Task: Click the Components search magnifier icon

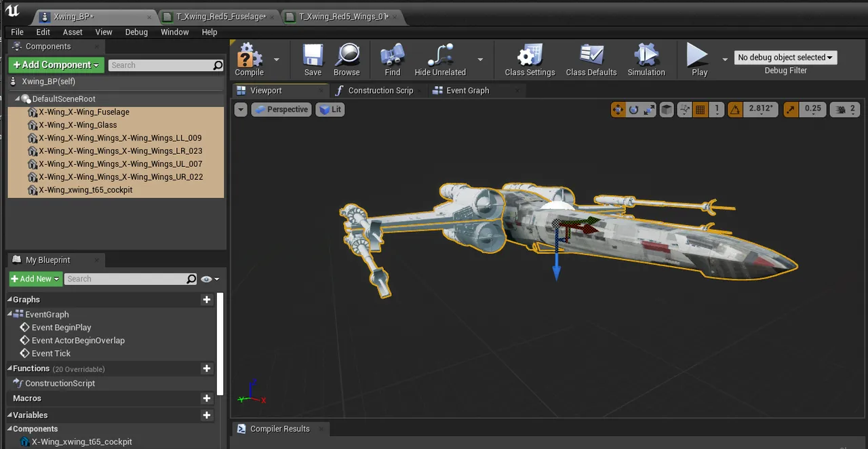Action: (x=218, y=65)
